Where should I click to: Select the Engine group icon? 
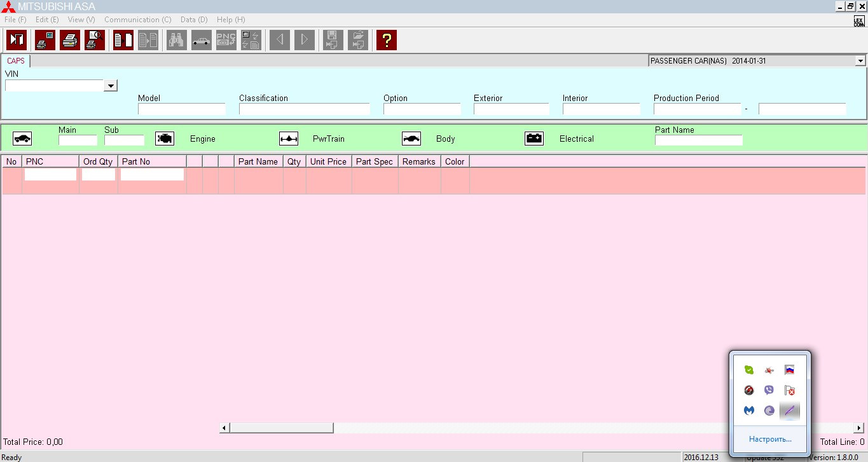click(x=165, y=139)
